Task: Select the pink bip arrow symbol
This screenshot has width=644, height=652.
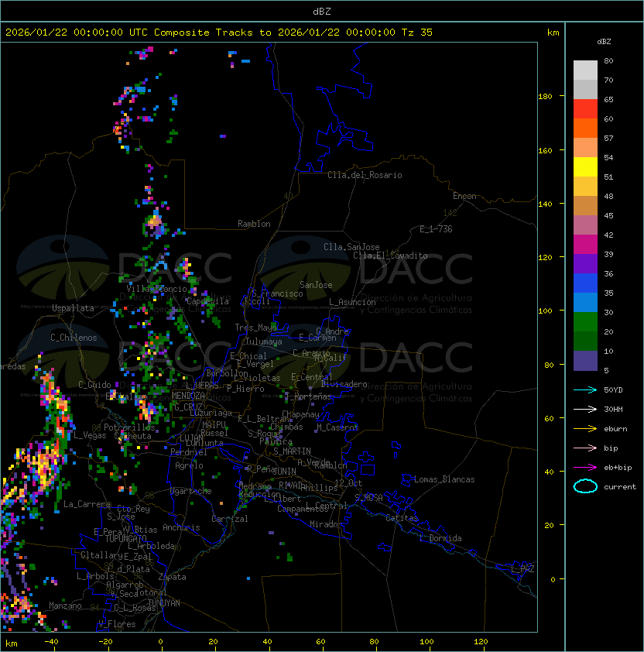Action: (x=585, y=448)
